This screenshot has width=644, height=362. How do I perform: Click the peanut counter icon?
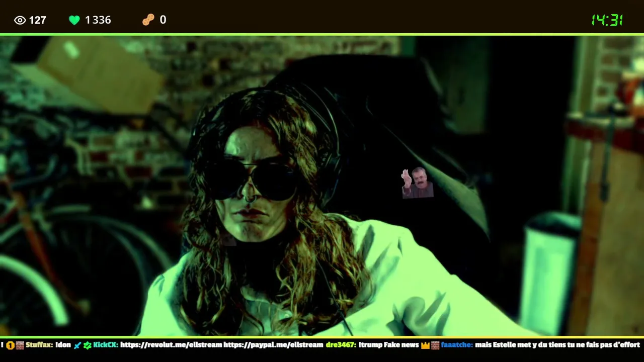148,20
